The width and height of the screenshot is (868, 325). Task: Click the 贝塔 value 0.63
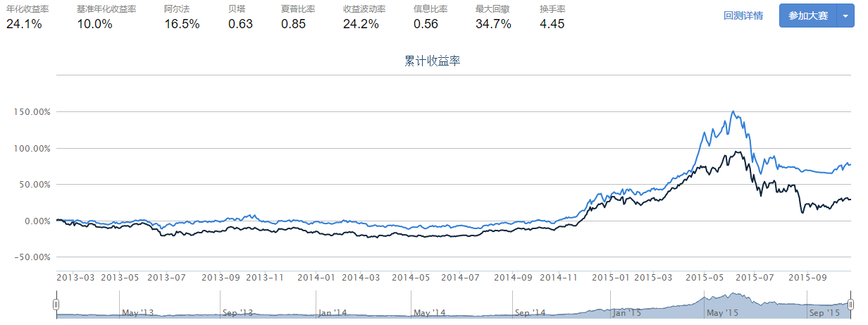pos(240,24)
